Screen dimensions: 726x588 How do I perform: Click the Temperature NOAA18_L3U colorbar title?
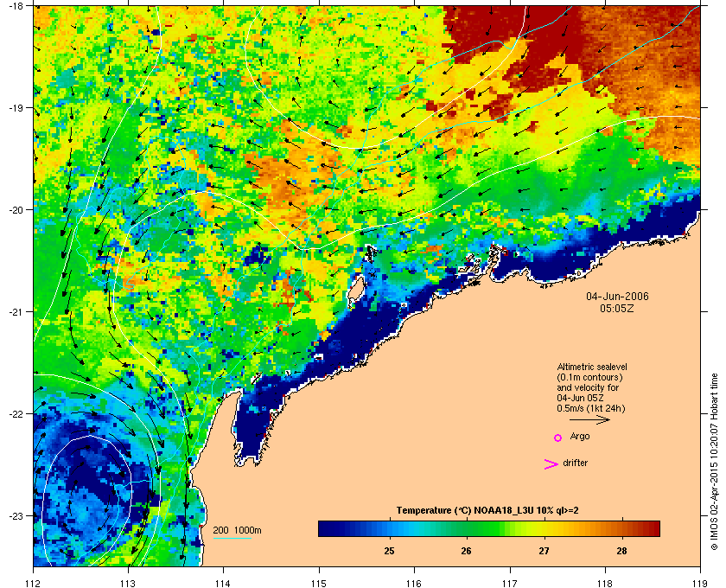click(487, 511)
